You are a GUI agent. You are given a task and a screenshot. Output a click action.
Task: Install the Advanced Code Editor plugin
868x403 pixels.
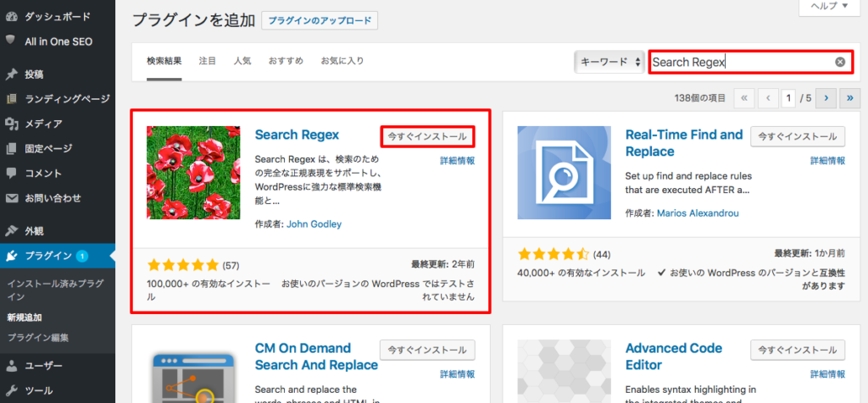click(x=798, y=350)
